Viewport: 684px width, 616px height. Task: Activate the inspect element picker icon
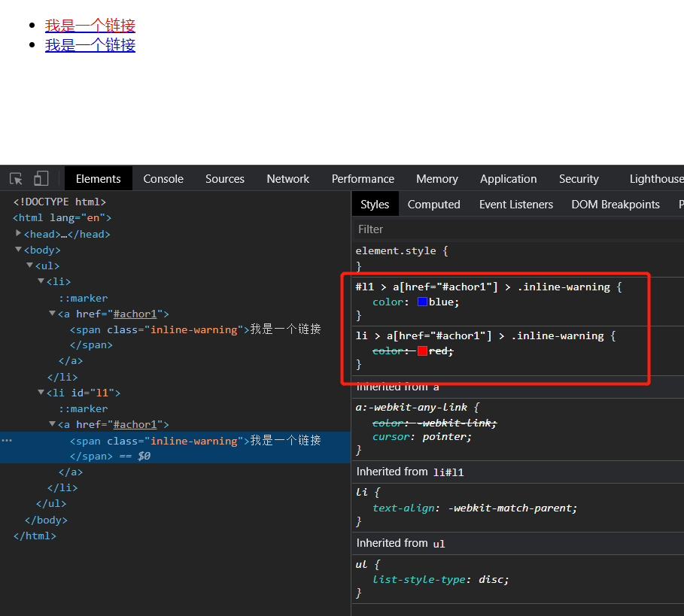point(16,178)
